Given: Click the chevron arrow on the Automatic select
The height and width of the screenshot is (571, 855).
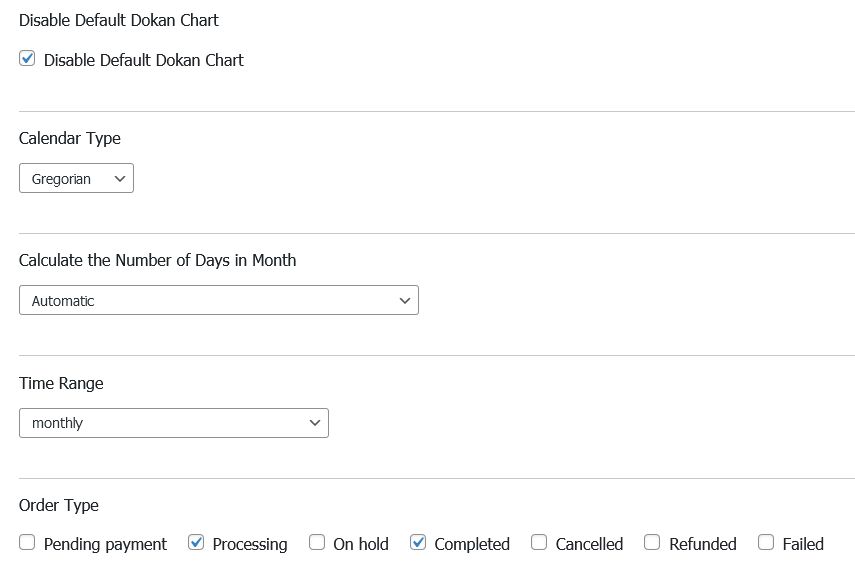Looking at the screenshot, I should (405, 300).
